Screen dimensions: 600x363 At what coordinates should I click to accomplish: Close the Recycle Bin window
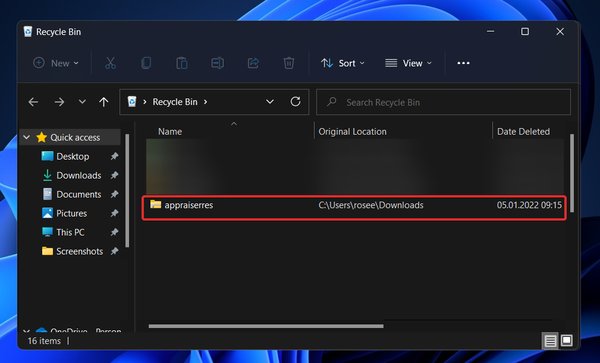pos(560,32)
